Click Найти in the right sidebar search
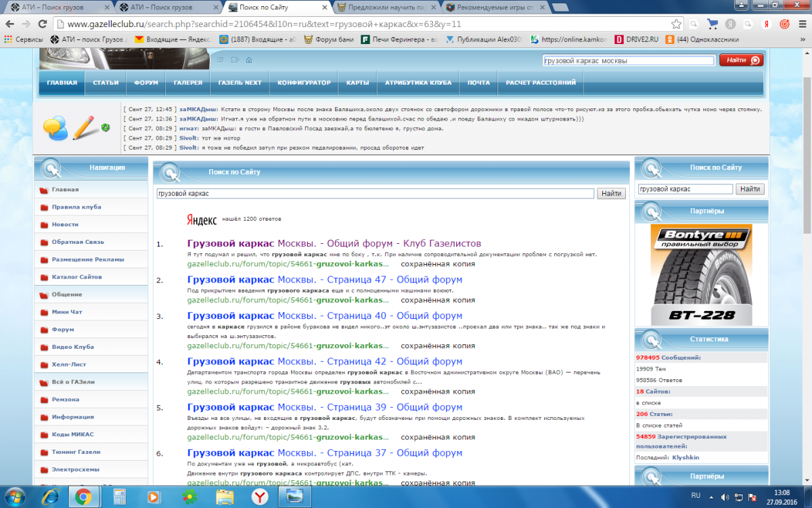This screenshot has height=508, width=812. (750, 189)
